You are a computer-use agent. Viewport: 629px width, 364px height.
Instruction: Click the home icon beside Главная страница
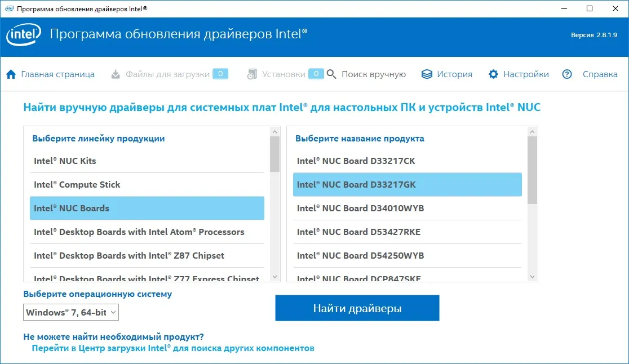tap(11, 74)
